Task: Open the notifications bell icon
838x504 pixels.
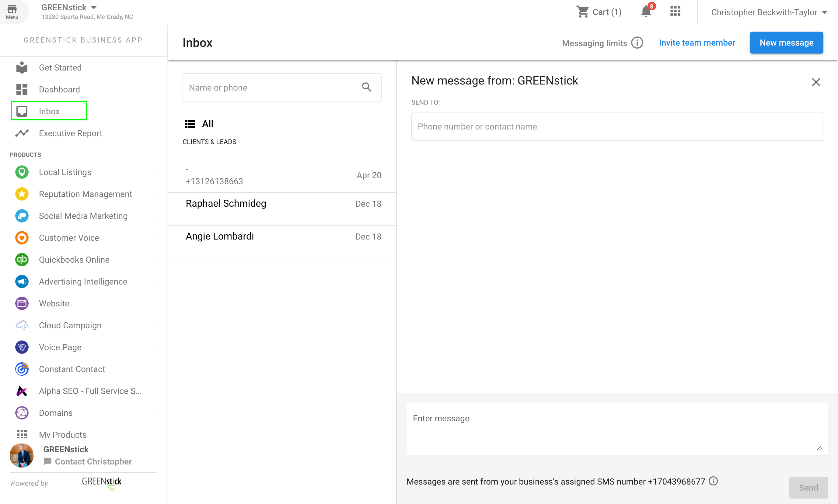Action: click(x=646, y=12)
